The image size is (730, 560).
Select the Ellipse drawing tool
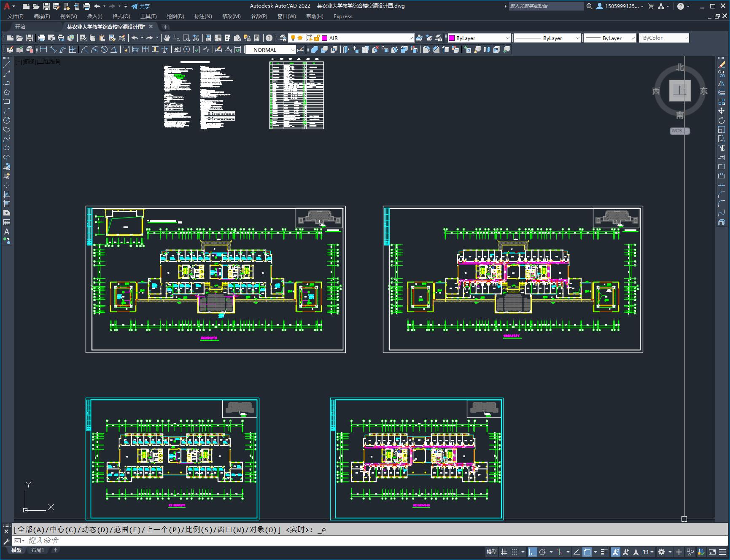pos(7,148)
